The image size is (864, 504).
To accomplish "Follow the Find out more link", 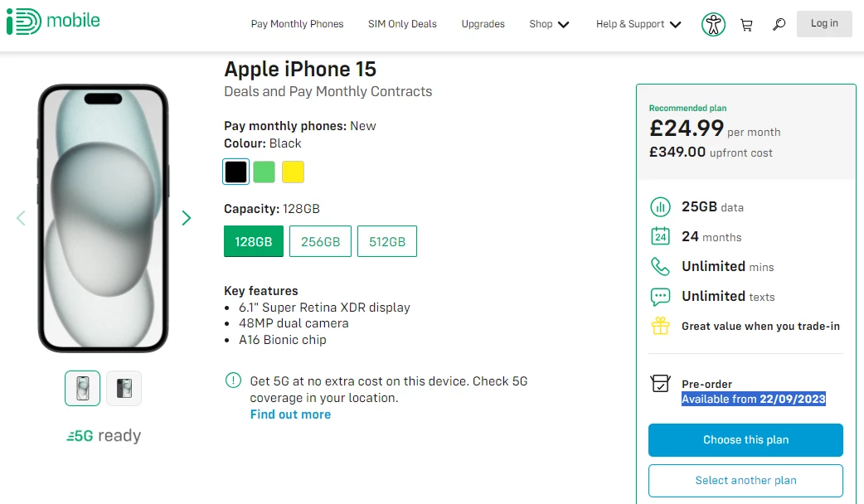I will coord(290,414).
